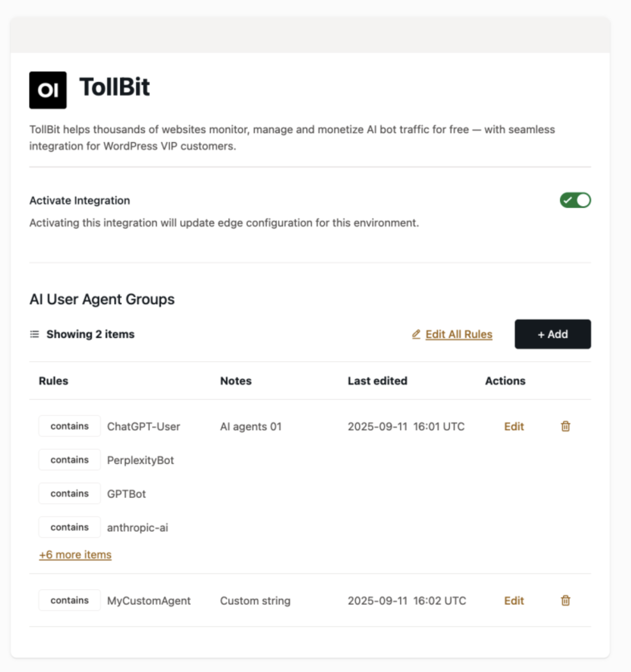
Task: Click the plus icon inside the Add button
Action: [540, 334]
